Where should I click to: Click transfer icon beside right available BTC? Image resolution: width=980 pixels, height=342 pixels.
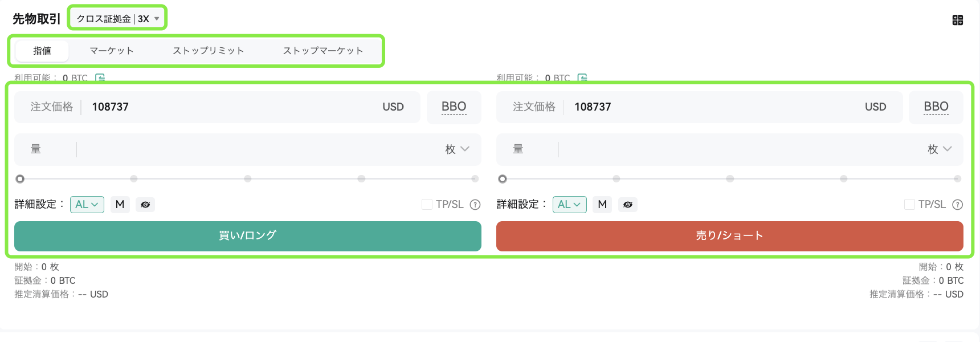tap(582, 78)
